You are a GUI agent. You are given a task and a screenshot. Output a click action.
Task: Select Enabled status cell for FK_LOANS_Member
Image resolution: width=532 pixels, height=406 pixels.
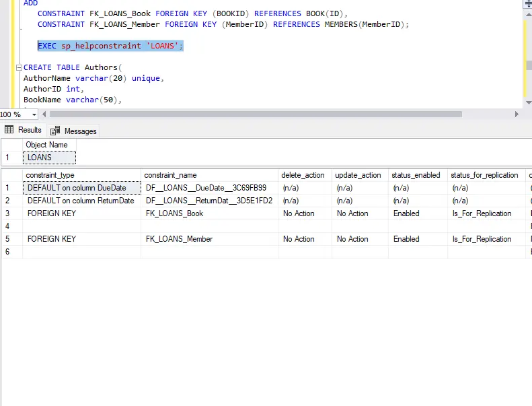(418, 239)
